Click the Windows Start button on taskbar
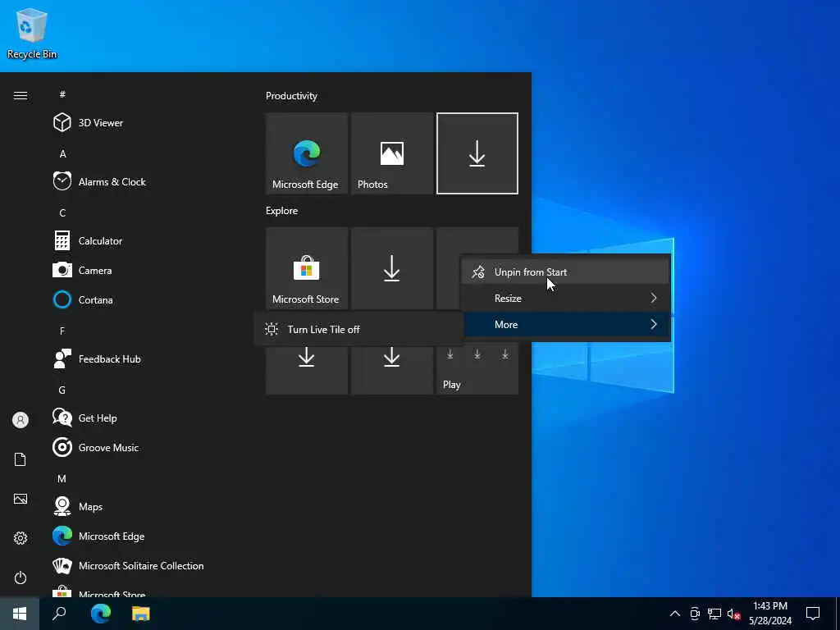 pyautogui.click(x=20, y=614)
